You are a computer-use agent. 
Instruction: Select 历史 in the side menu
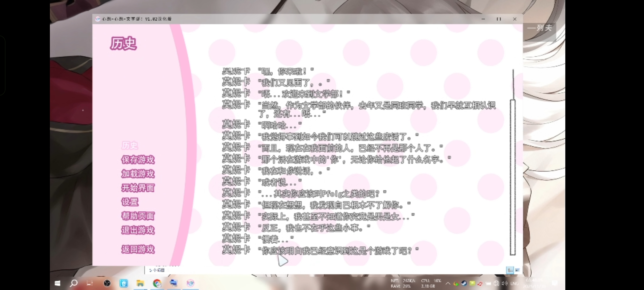[130, 146]
